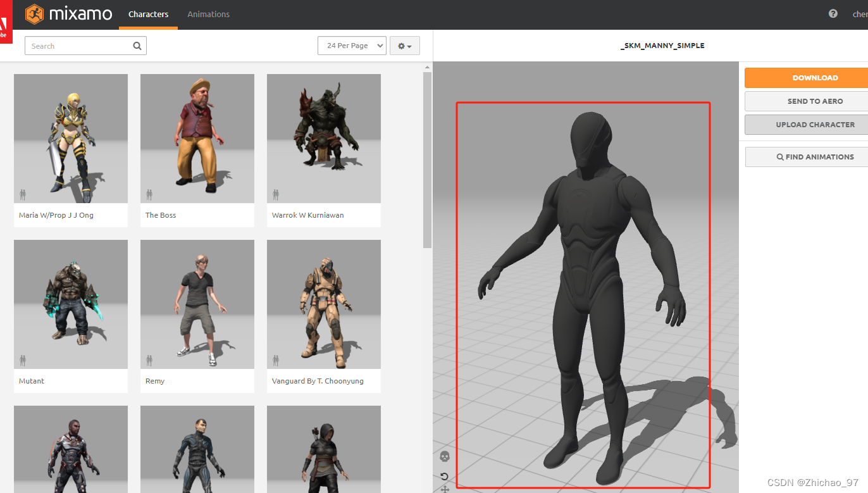This screenshot has width=868, height=493.
Task: Select The Boss character thumbnail
Action: (197, 139)
